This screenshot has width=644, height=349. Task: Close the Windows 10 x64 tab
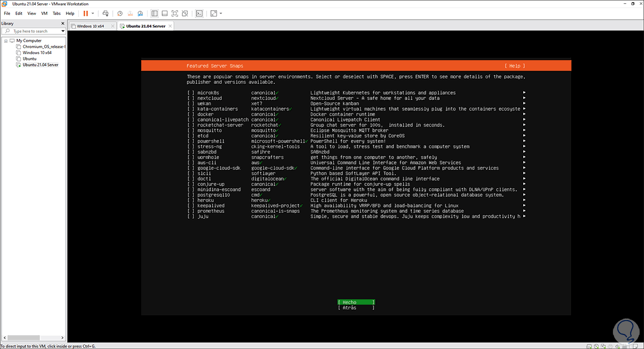coord(113,26)
